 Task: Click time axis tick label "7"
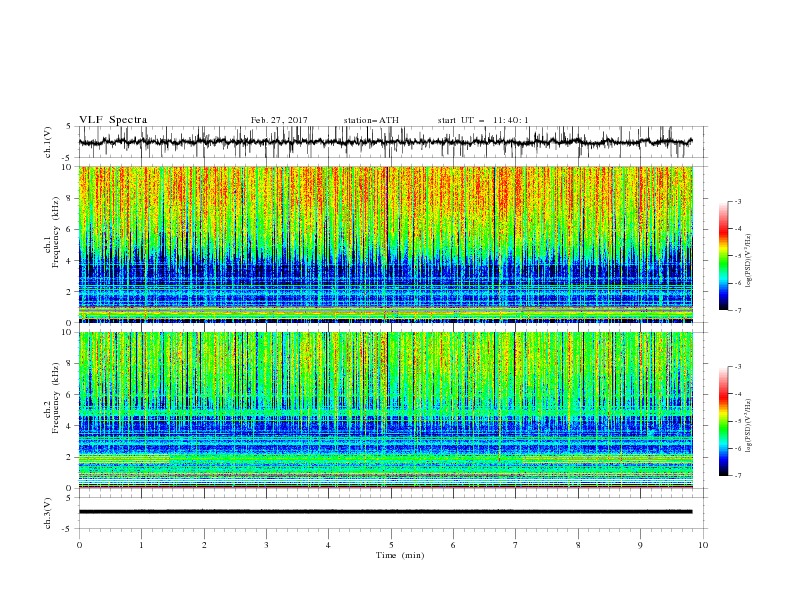point(515,545)
